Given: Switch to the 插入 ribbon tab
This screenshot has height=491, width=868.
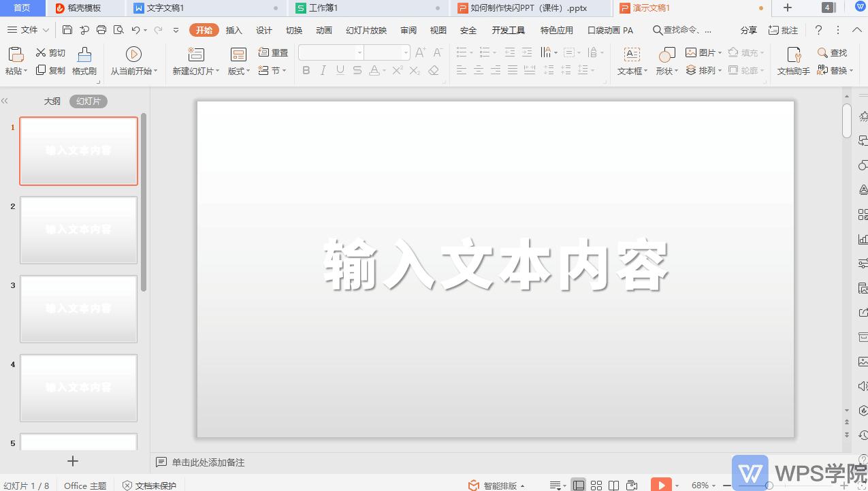Looking at the screenshot, I should pos(234,30).
